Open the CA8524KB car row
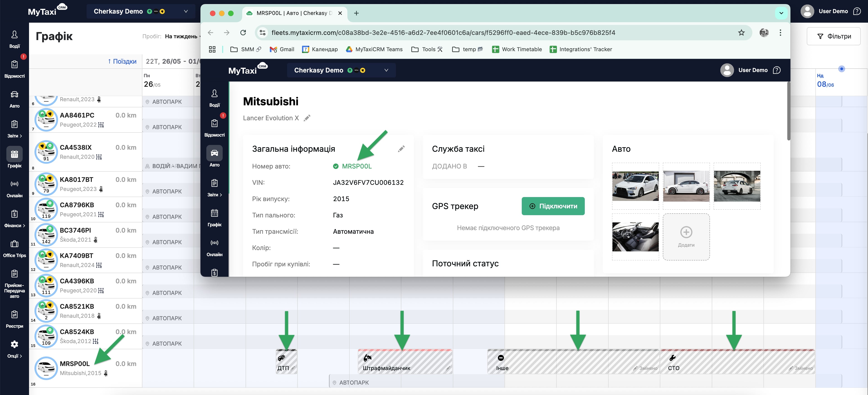The height and width of the screenshot is (395, 868). [x=86, y=336]
